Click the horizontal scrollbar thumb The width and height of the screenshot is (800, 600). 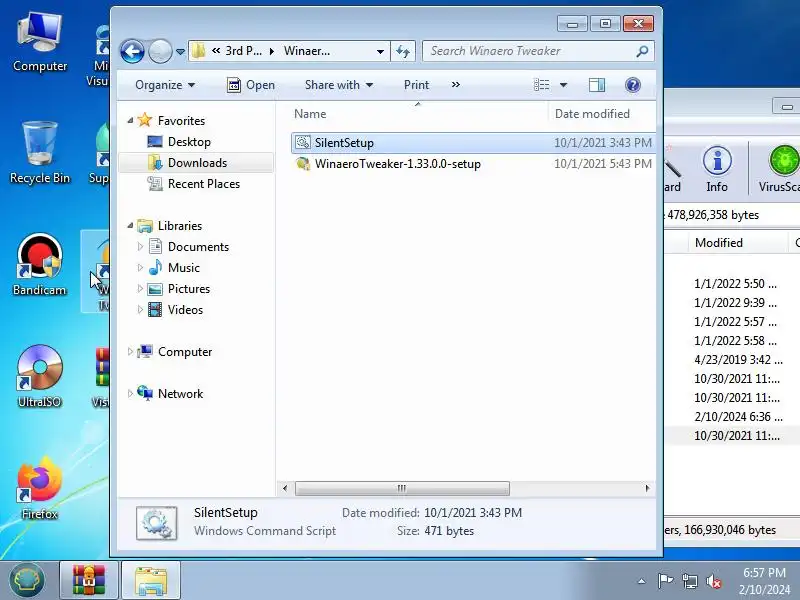tap(402, 488)
